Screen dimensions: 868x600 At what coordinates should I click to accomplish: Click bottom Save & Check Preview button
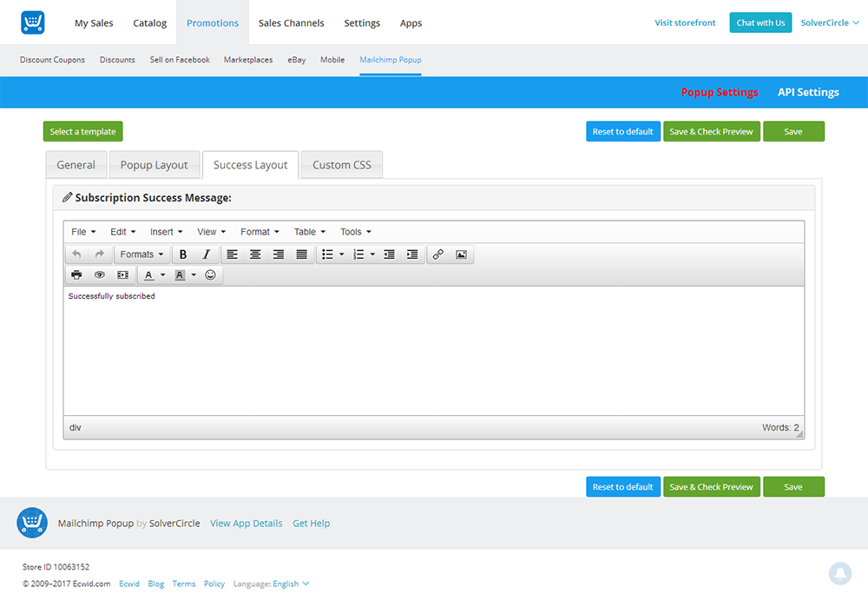(x=712, y=486)
